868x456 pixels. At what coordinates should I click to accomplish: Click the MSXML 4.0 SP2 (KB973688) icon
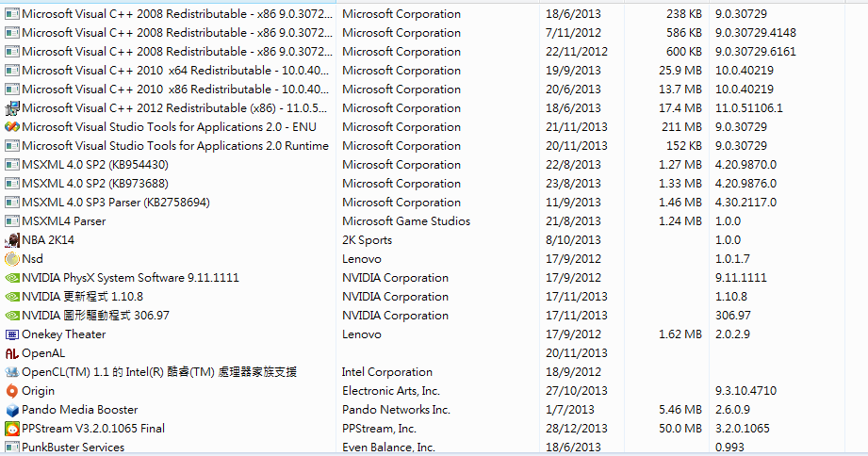pos(11,183)
